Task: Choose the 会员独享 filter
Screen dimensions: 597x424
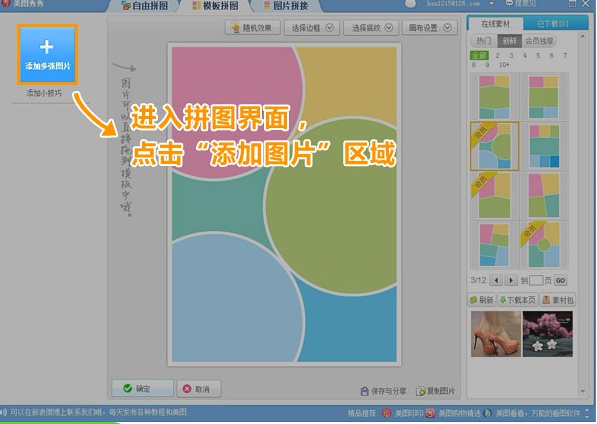Action: pyautogui.click(x=539, y=41)
